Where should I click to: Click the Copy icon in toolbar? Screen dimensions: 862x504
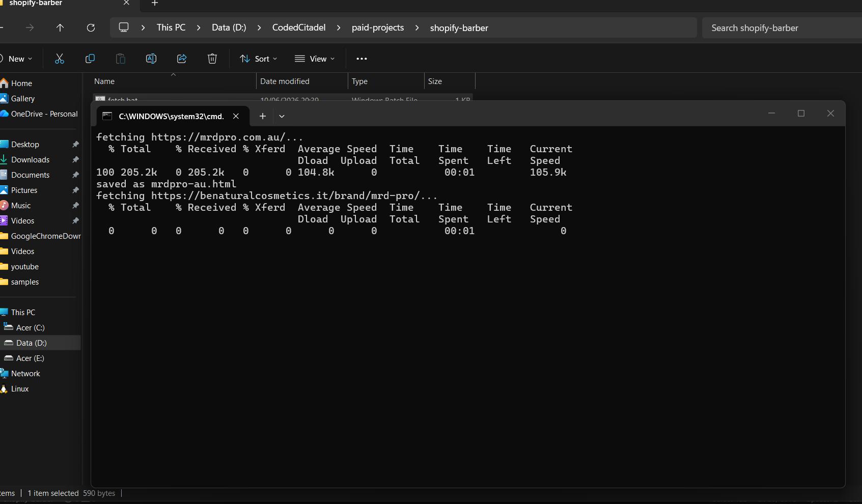[x=90, y=59]
